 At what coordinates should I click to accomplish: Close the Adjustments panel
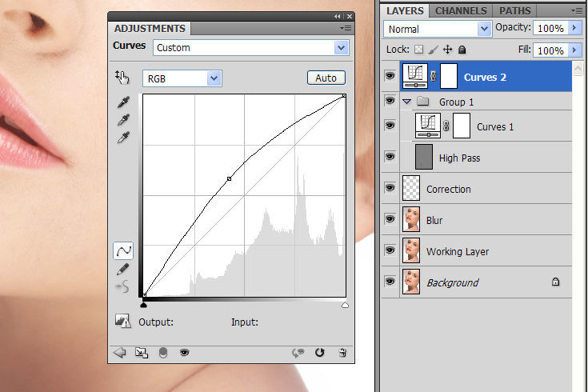click(350, 16)
